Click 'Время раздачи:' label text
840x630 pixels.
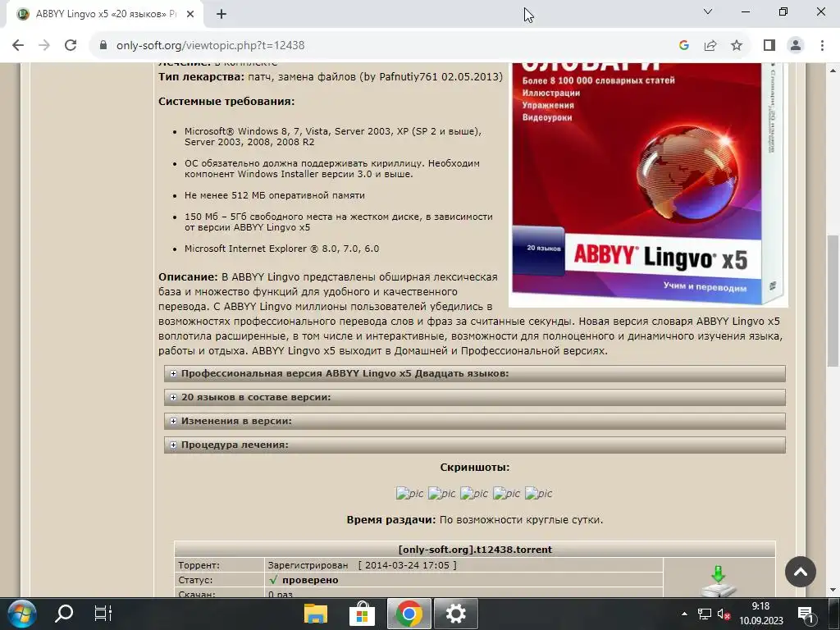(x=391, y=519)
